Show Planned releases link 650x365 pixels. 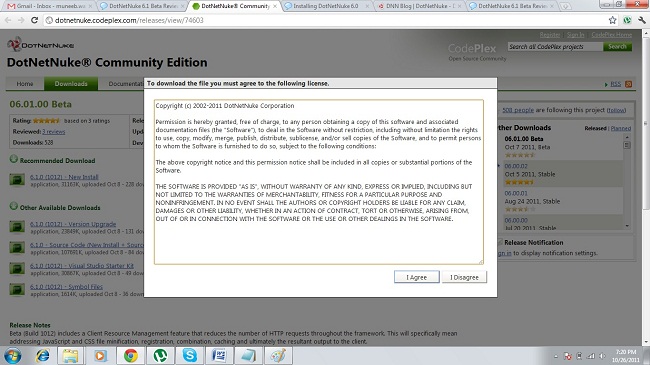coord(621,128)
